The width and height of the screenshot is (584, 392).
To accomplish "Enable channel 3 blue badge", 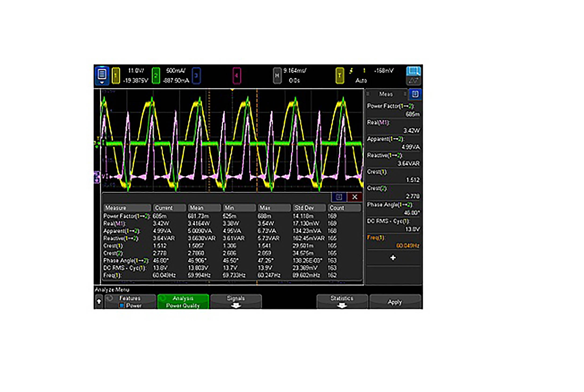I will coord(196,75).
